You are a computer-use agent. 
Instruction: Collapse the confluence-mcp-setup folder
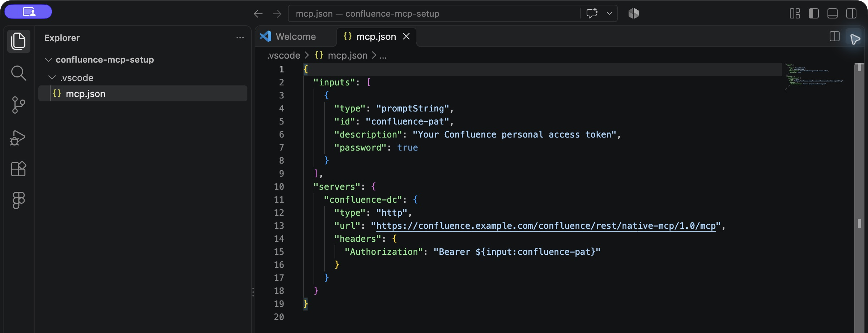click(105, 59)
